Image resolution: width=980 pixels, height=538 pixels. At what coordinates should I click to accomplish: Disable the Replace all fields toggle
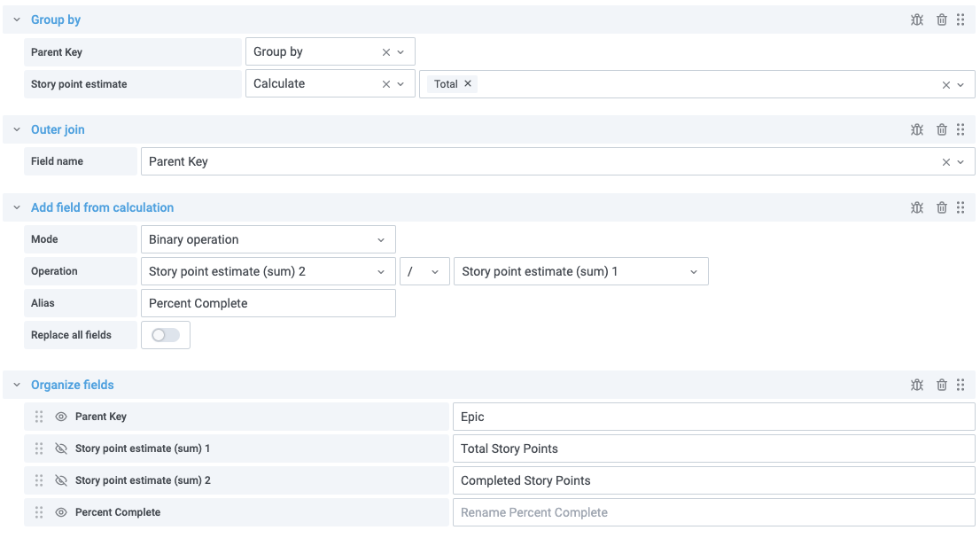165,334
